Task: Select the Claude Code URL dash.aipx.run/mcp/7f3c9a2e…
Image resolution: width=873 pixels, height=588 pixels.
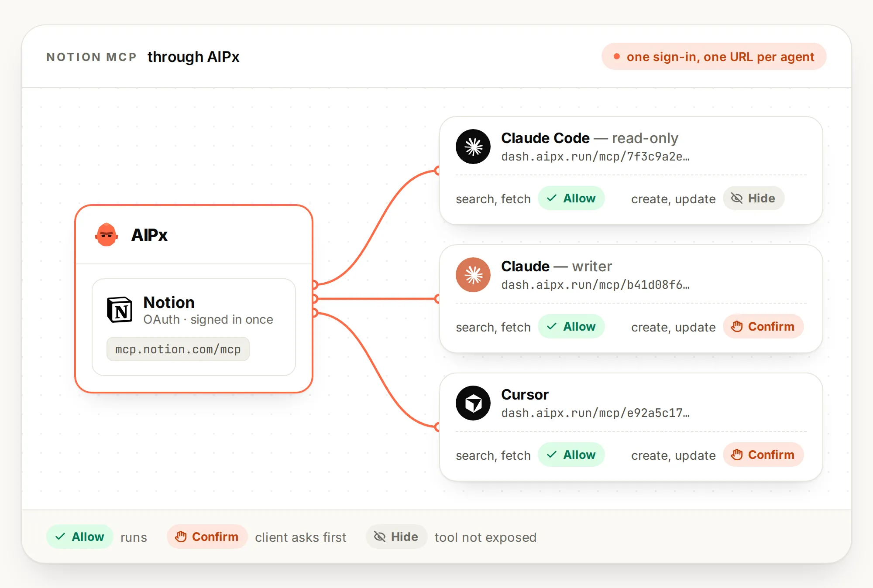Action: 595,157
